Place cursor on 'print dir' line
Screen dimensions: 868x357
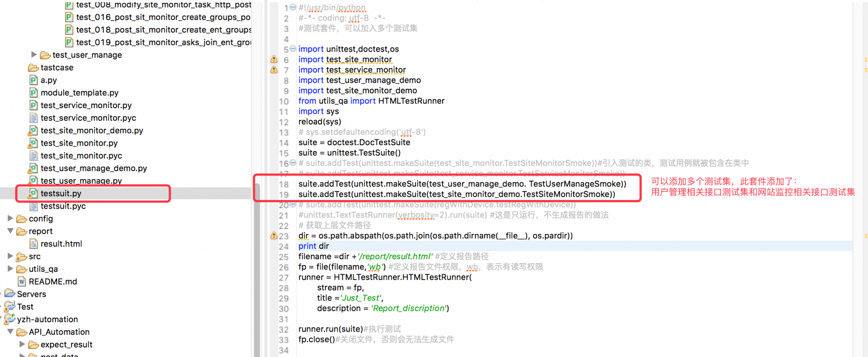(x=314, y=246)
